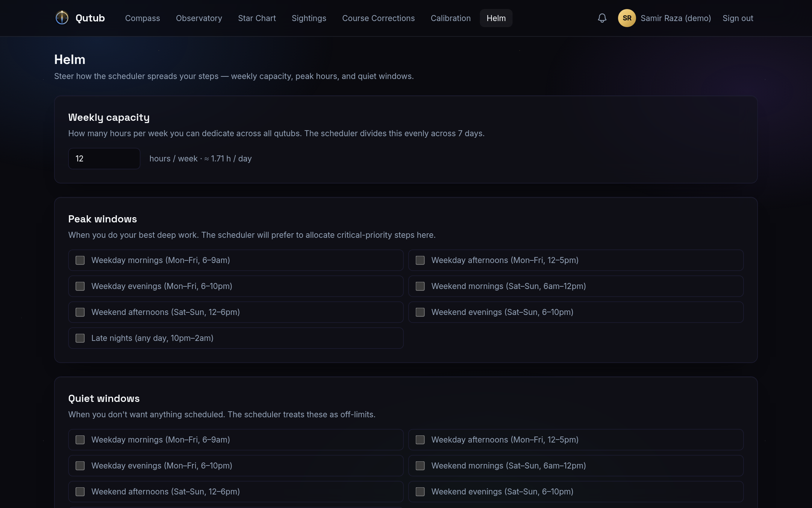Toggle peak Weekend evenings checkbox
Screen dimensions: 812x508
pyautogui.click(x=420, y=312)
